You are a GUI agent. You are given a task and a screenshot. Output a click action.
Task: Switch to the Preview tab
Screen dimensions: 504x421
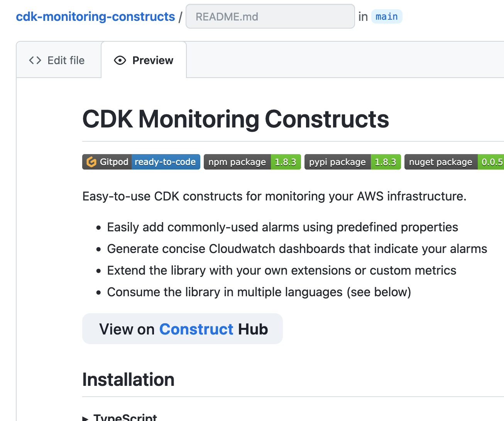144,60
